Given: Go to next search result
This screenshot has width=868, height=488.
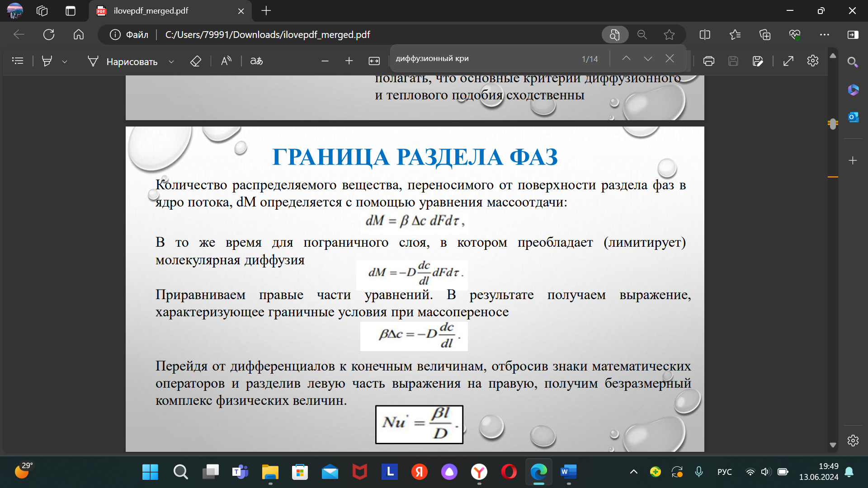Looking at the screenshot, I should pos(648,58).
